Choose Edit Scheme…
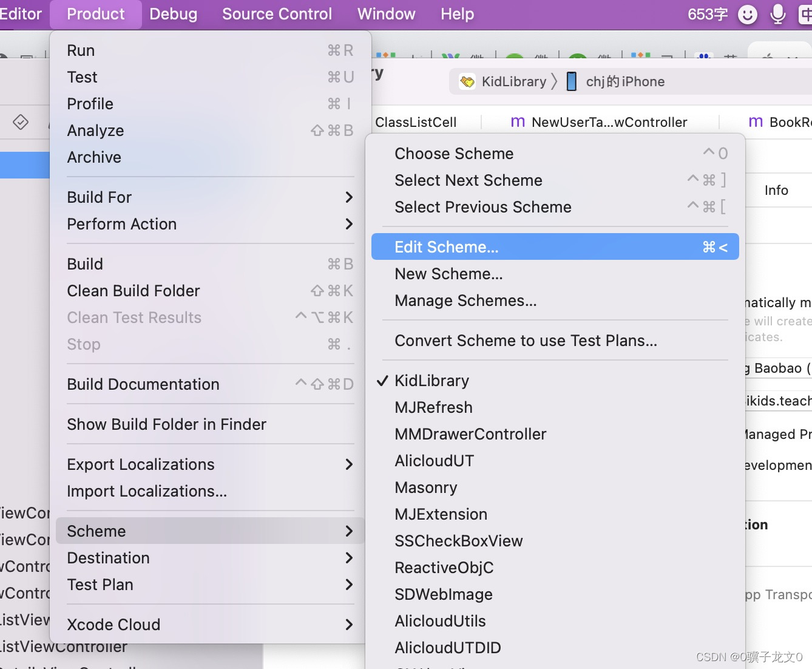The height and width of the screenshot is (669, 812). 555,247
